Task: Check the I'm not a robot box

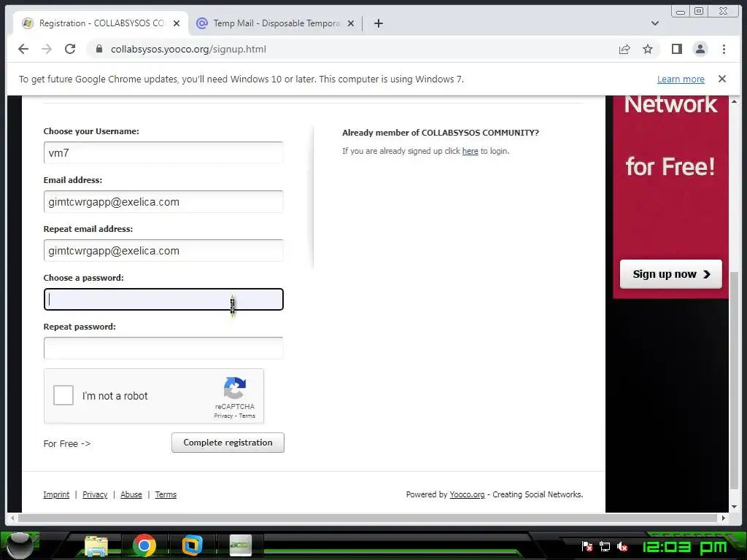Action: 63,395
